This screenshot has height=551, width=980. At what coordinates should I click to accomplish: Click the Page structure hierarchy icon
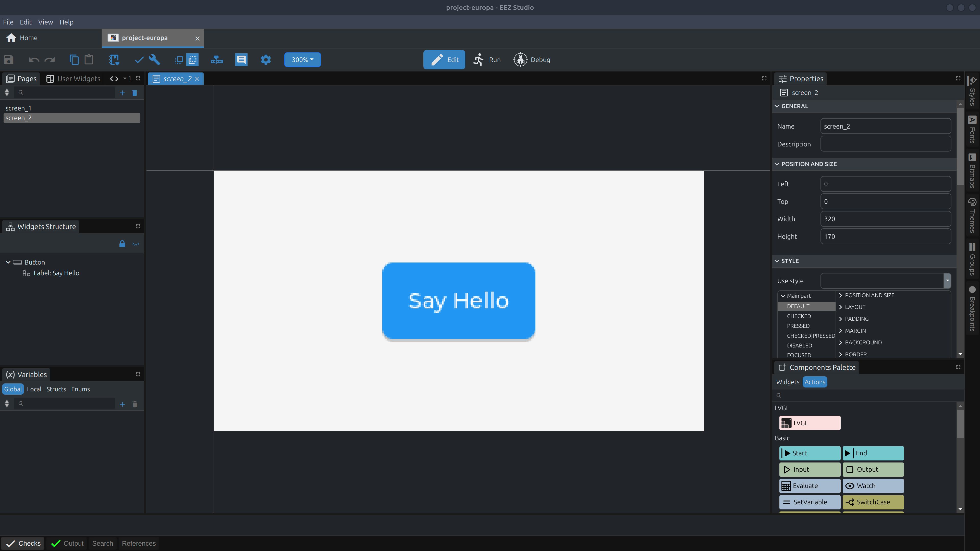click(x=217, y=60)
